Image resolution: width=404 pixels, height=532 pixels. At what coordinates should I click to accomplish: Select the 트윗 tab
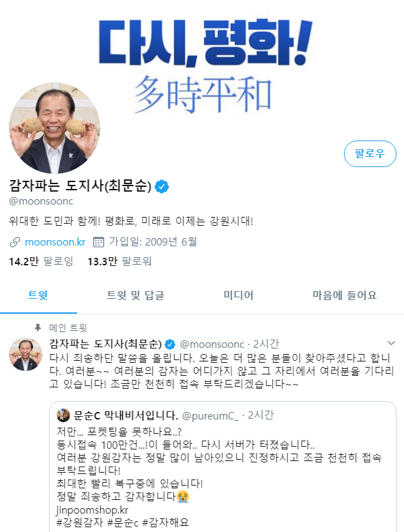(x=38, y=295)
